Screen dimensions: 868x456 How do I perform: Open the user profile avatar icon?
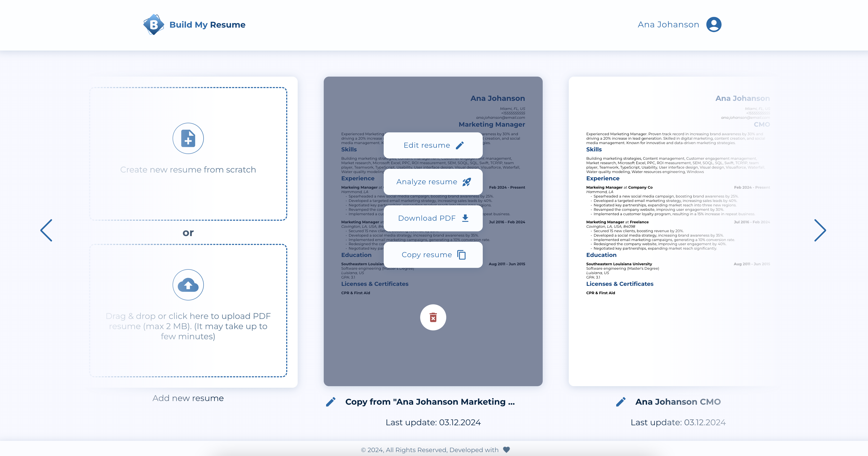point(714,24)
